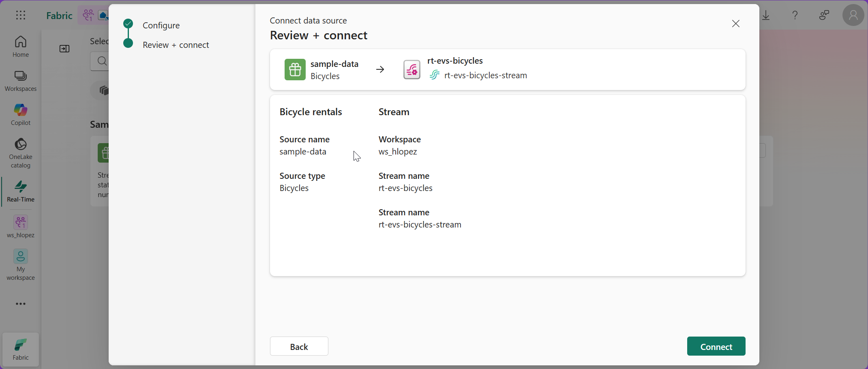Select the Review + connect step
868x369 pixels.
click(176, 45)
